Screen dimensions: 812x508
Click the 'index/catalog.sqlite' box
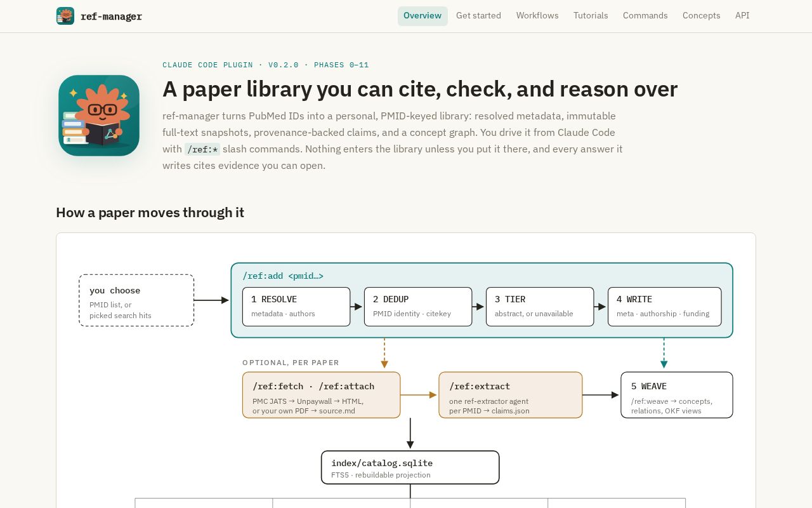[410, 467]
